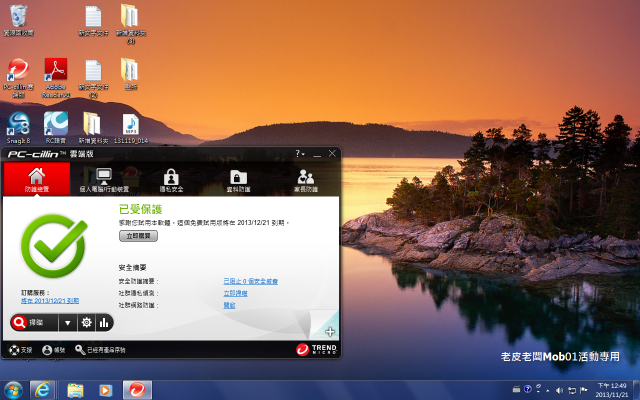Screen dimensions: 640x400
Task: Click the buy now button under protected status
Action: coord(138,236)
